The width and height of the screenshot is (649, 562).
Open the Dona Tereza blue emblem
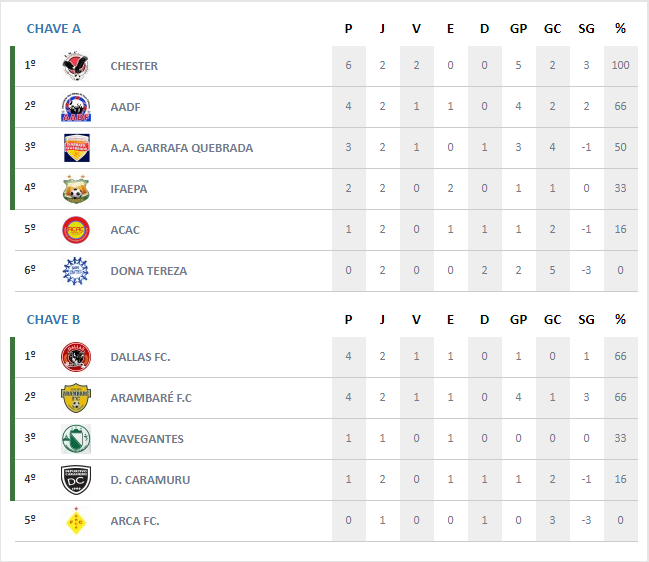(x=76, y=271)
